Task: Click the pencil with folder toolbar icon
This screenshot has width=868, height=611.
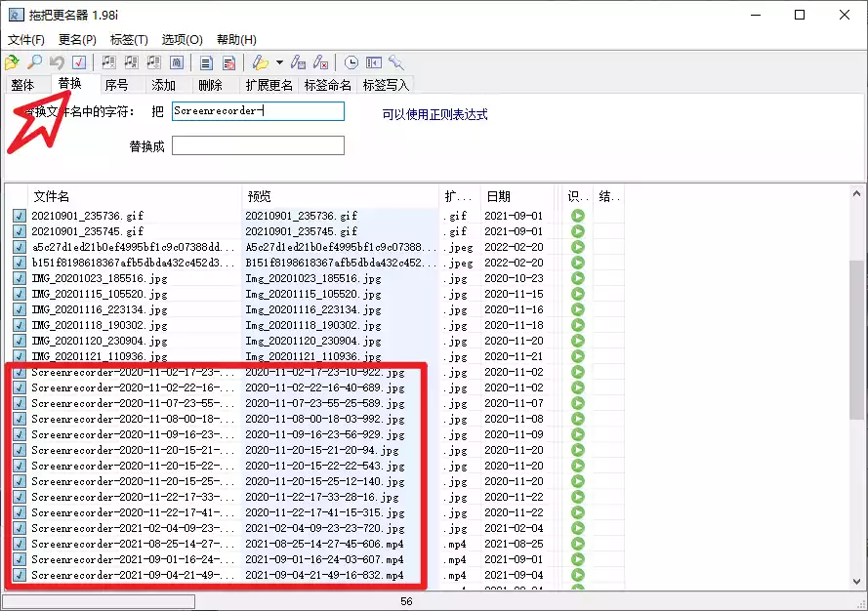Action: pos(260,62)
